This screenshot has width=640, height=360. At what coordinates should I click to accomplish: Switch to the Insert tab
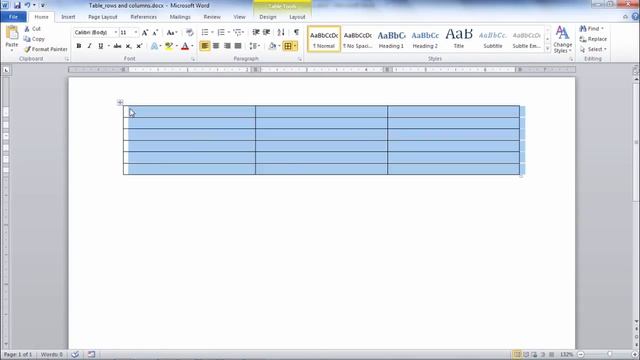(x=68, y=17)
